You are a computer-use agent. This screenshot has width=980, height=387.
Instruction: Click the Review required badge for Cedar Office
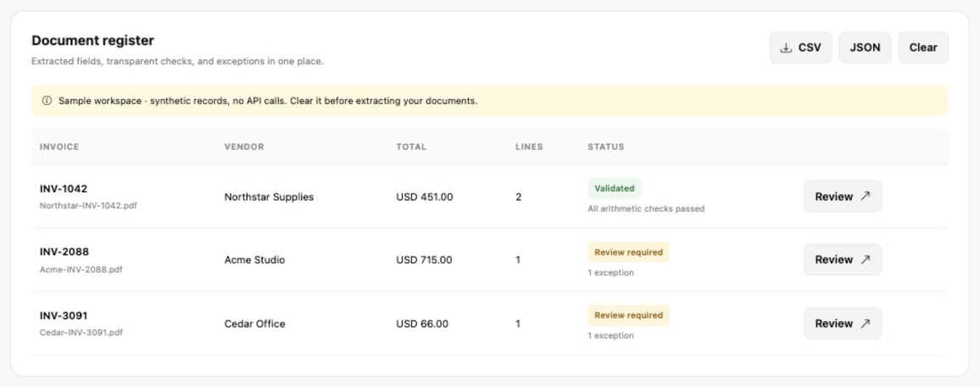click(628, 315)
